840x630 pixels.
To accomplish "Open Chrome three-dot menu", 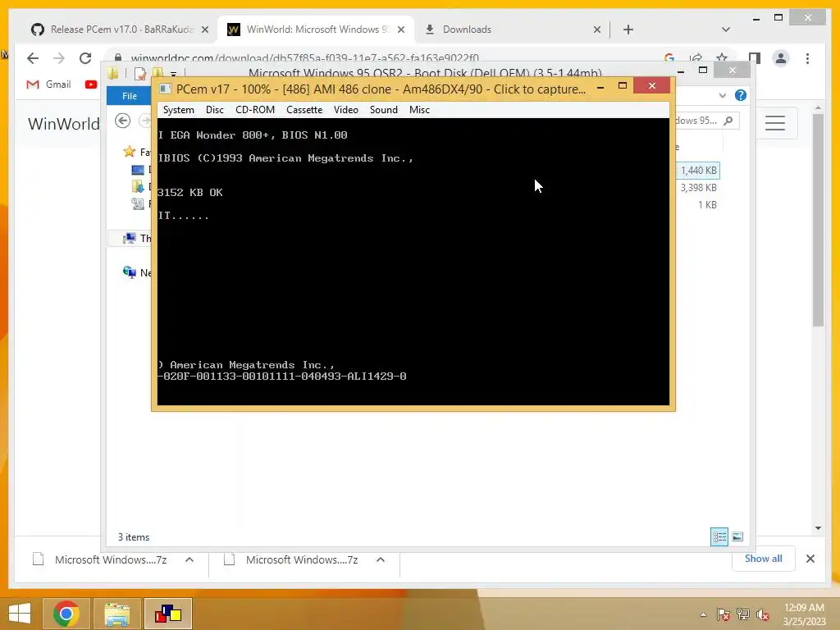I will tap(807, 58).
